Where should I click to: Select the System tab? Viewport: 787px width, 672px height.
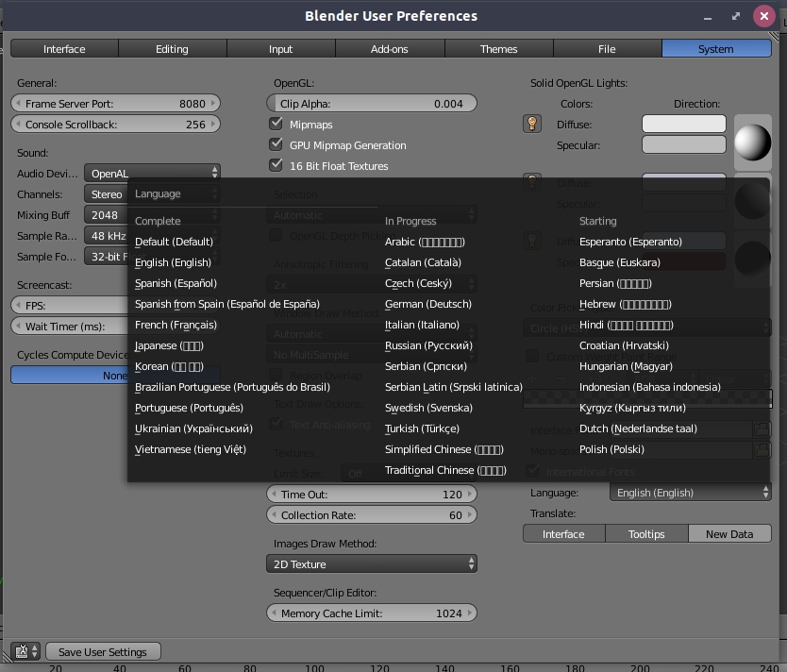coord(716,49)
